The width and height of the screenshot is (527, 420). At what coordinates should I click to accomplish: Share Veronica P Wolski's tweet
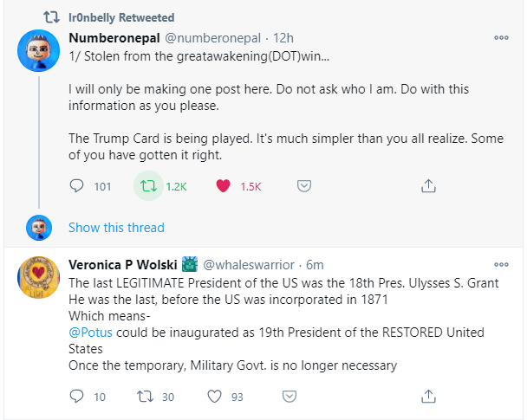tap(427, 397)
